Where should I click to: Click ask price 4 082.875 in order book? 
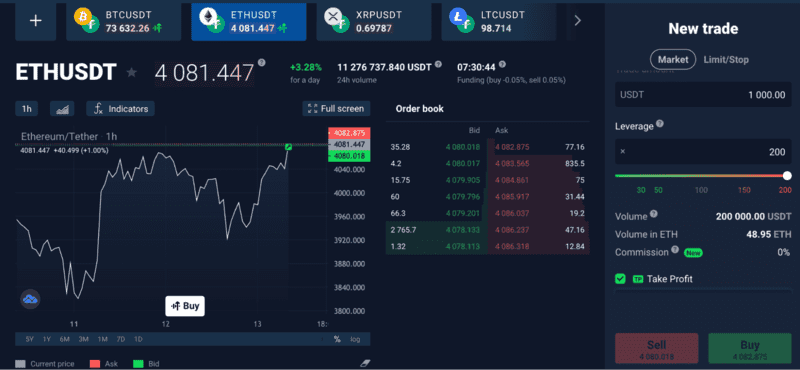(512, 147)
